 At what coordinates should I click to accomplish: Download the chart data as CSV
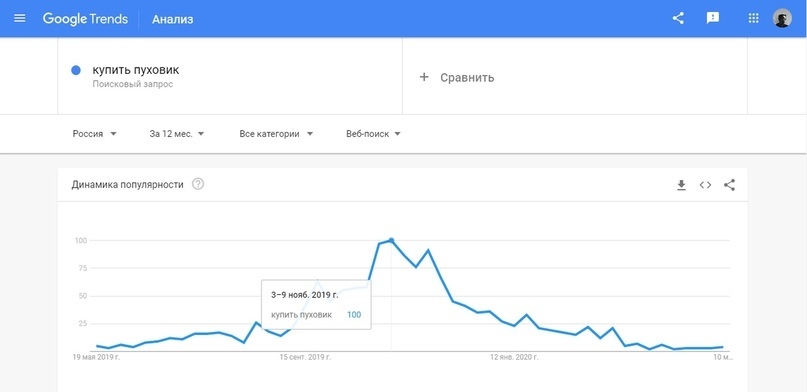pos(681,185)
